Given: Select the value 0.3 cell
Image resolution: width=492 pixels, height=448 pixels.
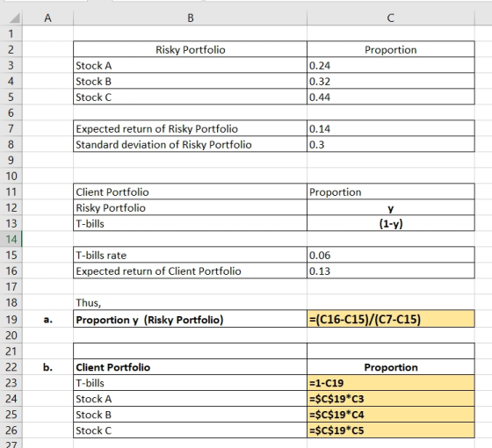Looking at the screenshot, I should tap(390, 144).
